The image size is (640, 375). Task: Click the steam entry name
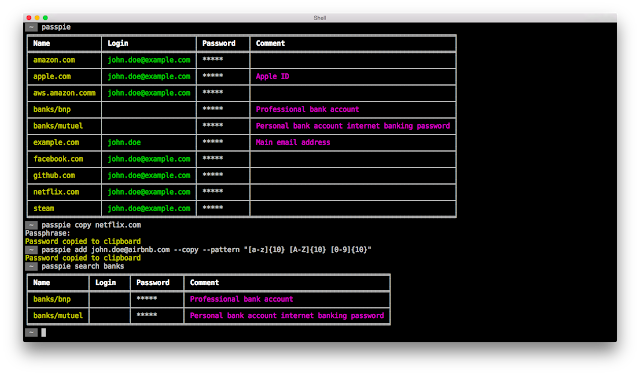point(43,208)
